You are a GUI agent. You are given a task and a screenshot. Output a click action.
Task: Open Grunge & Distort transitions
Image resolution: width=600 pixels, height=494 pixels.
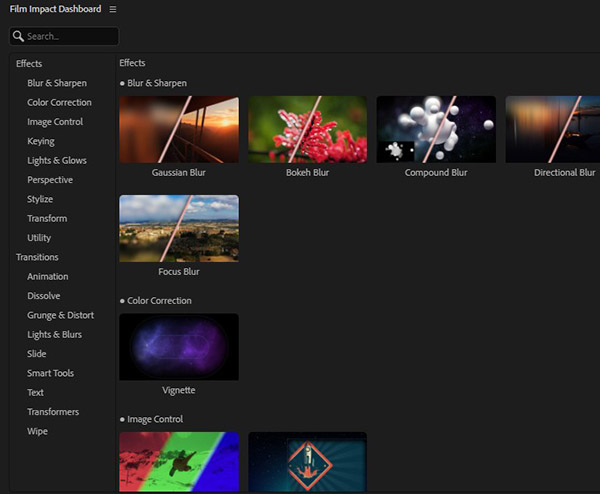[x=60, y=315]
